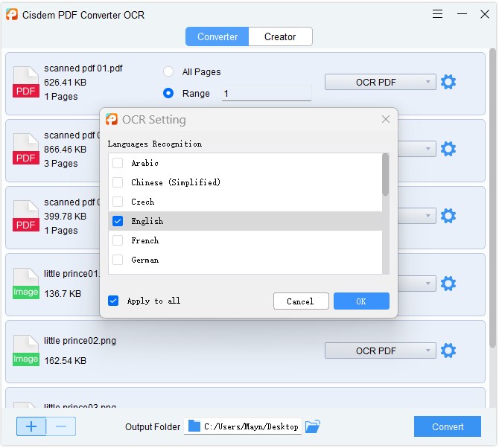Click the 626.41 KB file size text
This screenshot has width=499, height=448.
pyautogui.click(x=66, y=83)
